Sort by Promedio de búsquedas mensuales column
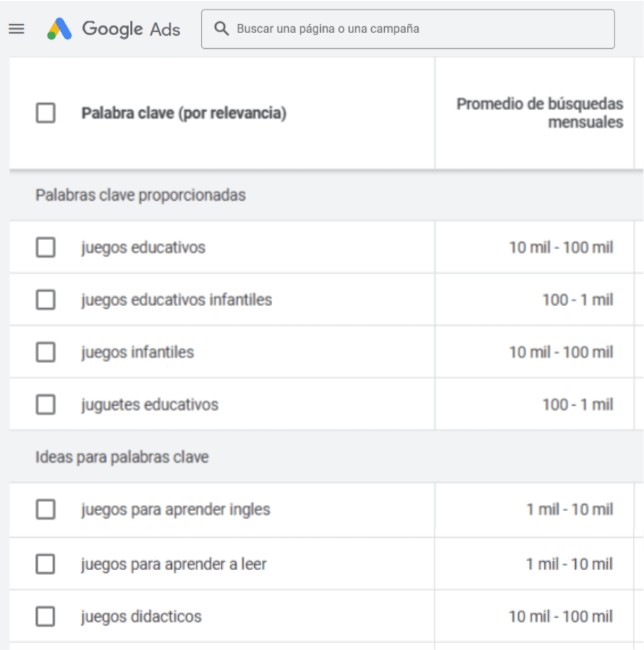The height and width of the screenshot is (650, 644). coord(540,113)
